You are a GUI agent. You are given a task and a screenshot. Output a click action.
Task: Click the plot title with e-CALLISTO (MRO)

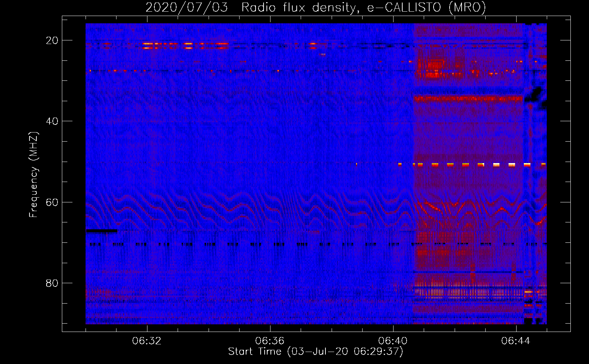click(x=316, y=7)
